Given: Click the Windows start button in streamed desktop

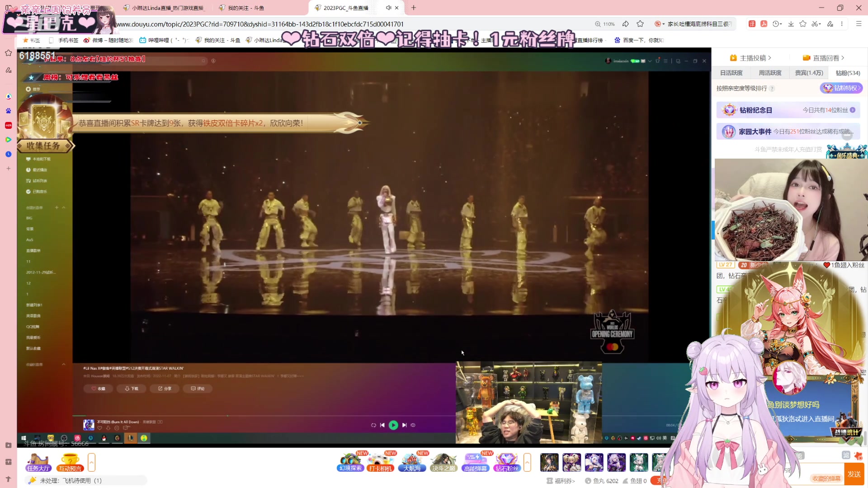Looking at the screenshot, I should click(x=24, y=438).
